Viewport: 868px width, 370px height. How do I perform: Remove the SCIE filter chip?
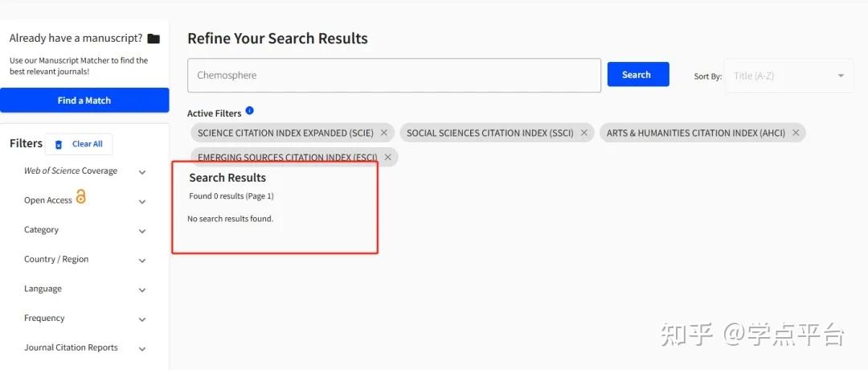click(x=384, y=133)
